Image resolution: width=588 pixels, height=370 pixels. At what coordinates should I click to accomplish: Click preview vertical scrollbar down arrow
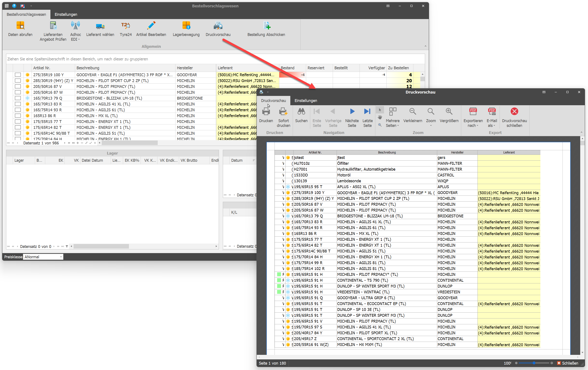click(x=582, y=352)
